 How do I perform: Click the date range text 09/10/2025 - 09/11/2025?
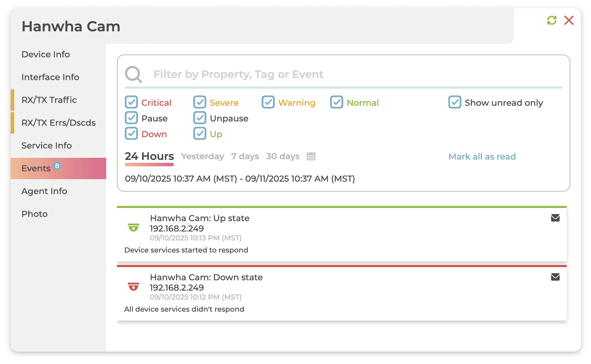pos(240,179)
